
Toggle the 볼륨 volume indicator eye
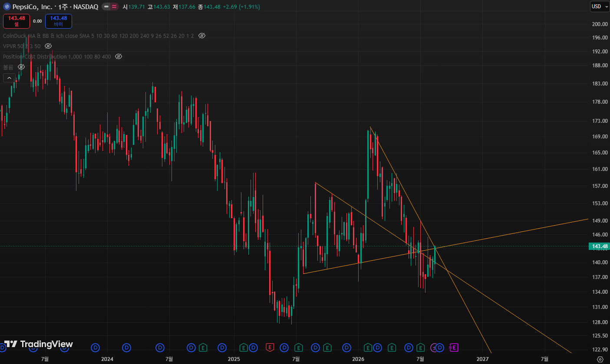coord(21,67)
